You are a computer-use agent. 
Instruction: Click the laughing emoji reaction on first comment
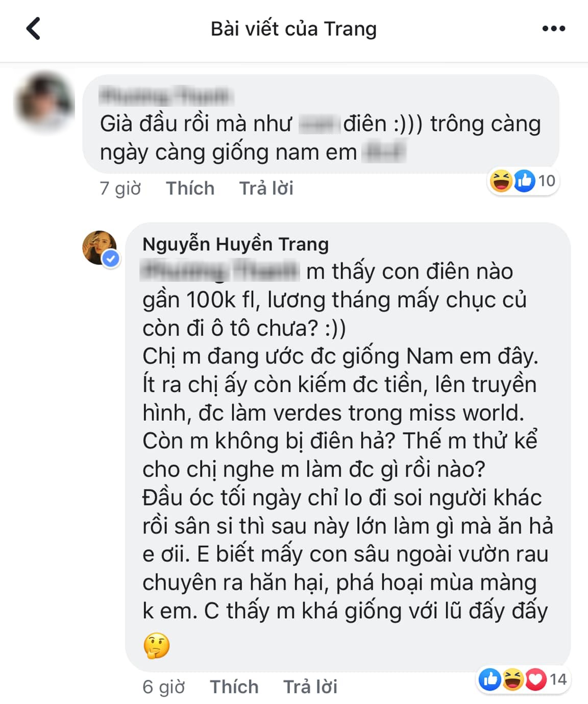(x=501, y=181)
